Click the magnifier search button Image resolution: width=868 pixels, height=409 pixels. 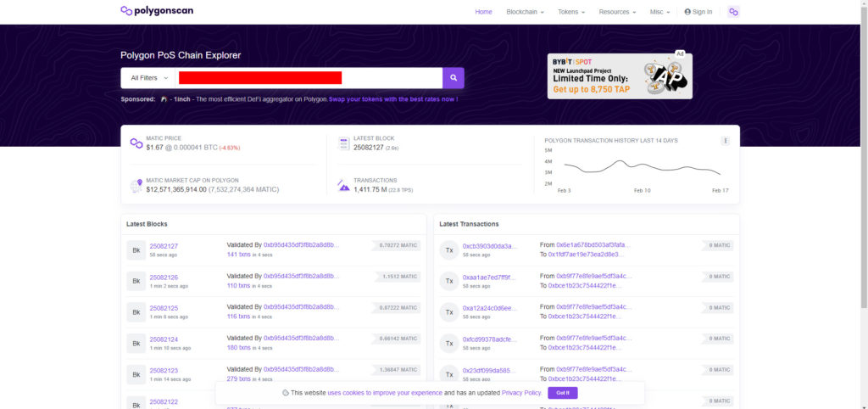[453, 78]
